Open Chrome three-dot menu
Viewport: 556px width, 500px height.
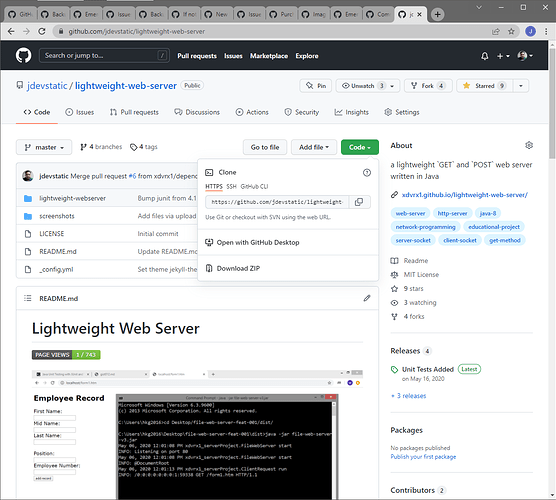coord(546,32)
